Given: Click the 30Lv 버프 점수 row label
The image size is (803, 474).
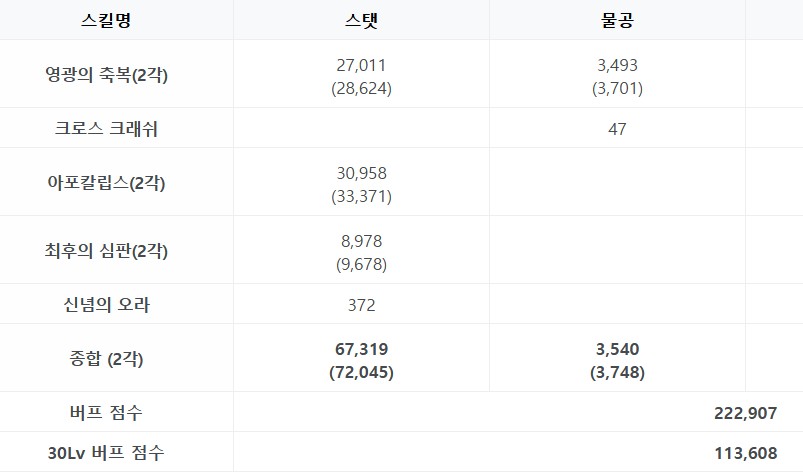Looking at the screenshot, I should [x=106, y=453].
